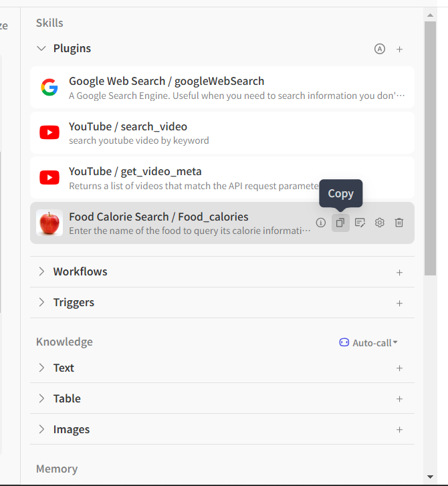The width and height of the screenshot is (448, 486).
Task: Add Text knowledge with plus icon
Action: [x=399, y=368]
